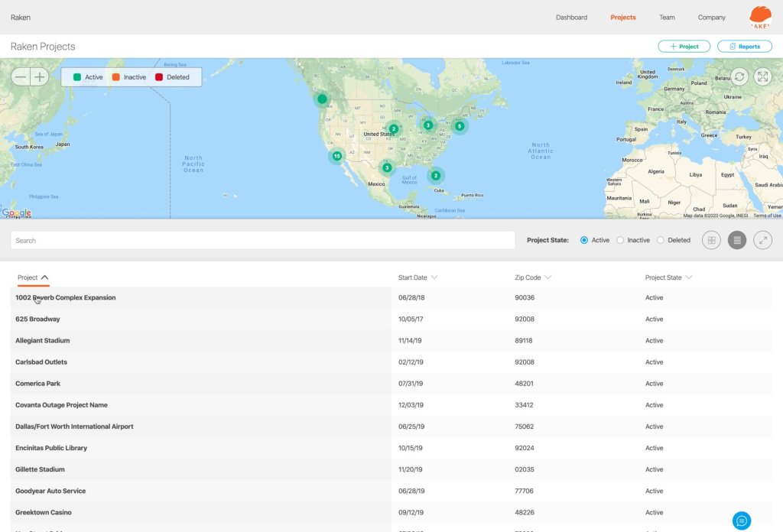783x532 pixels.
Task: Sort by Project State column
Action: coord(668,277)
